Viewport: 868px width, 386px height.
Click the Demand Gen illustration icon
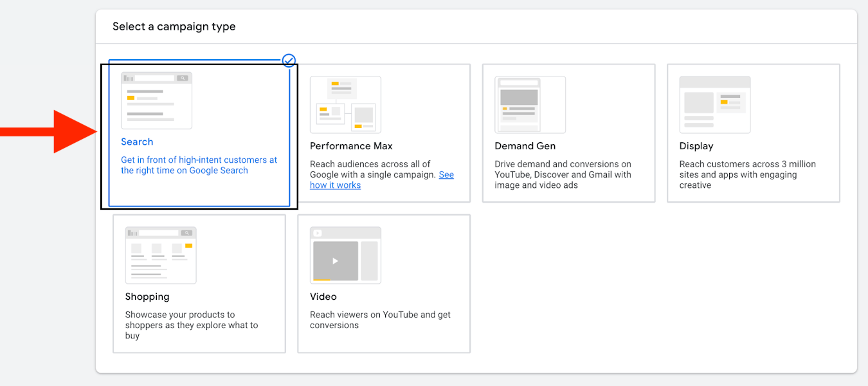pos(530,104)
